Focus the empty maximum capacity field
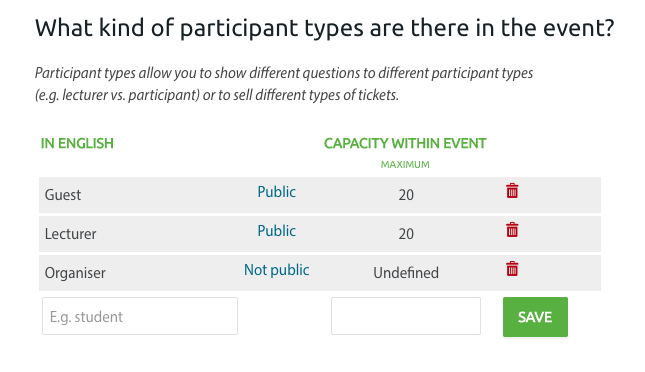This screenshot has width=645, height=372. [x=406, y=316]
